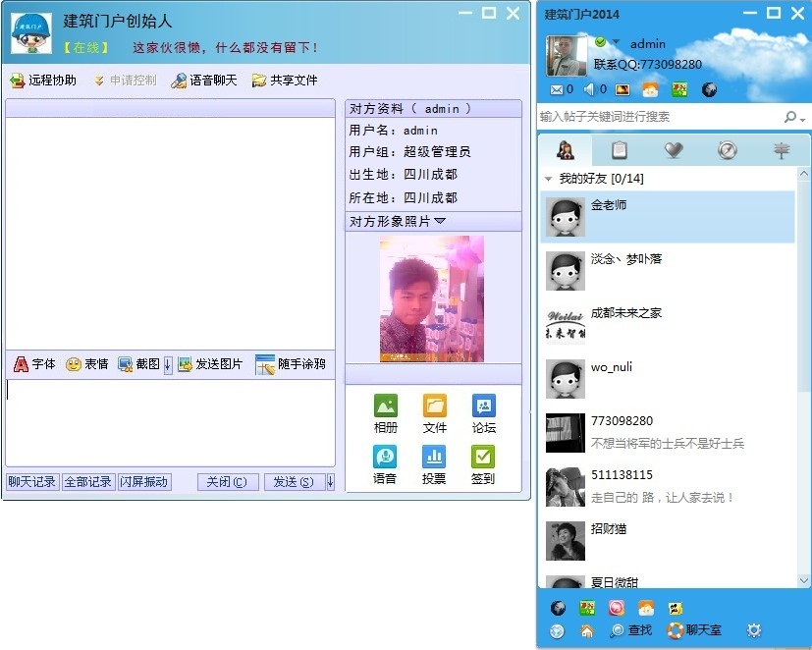Screen dimensions: 812x650
Task: Click admin avatar in main panel
Action: pos(567,56)
